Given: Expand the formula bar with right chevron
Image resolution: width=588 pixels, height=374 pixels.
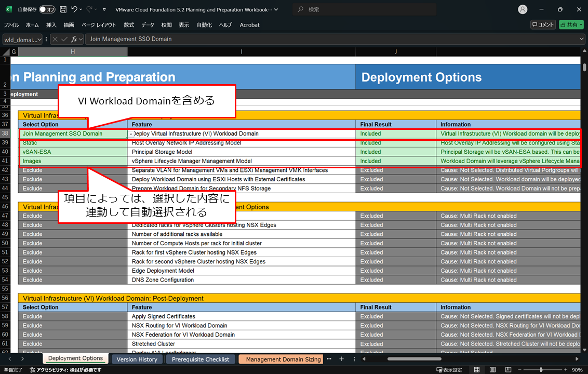Looking at the screenshot, I should coord(582,38).
